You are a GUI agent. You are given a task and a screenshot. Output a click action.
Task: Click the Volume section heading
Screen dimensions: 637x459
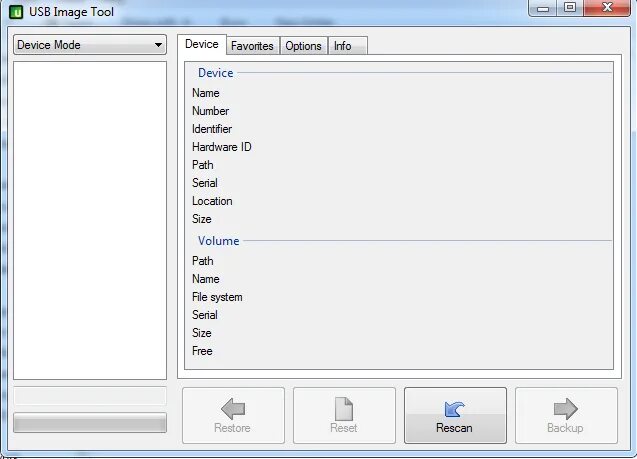(219, 241)
